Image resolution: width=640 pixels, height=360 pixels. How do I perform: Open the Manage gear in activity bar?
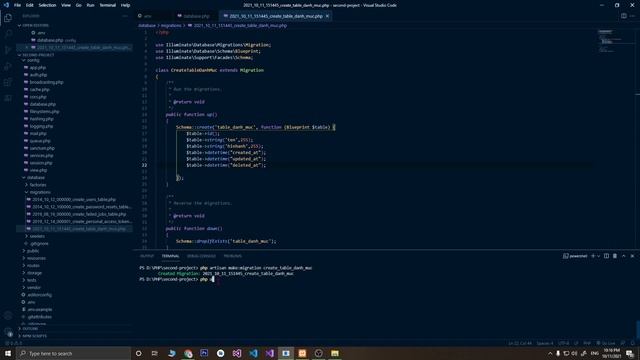coord(8,332)
